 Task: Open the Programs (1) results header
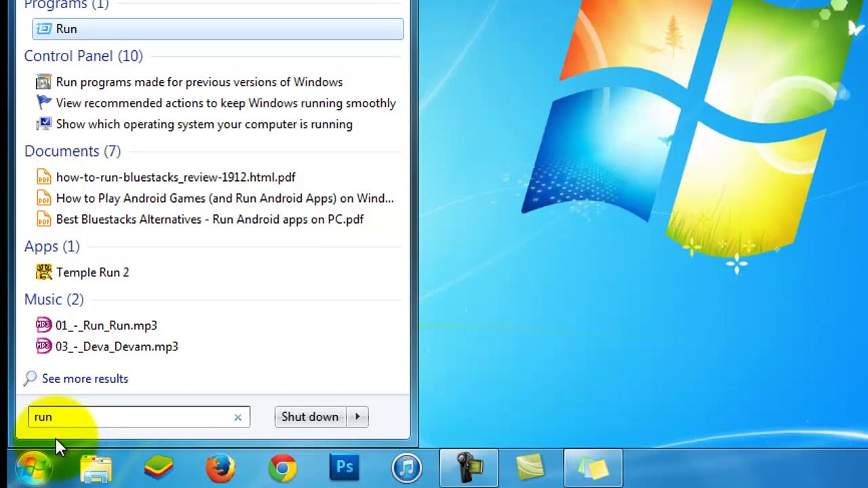click(x=66, y=5)
